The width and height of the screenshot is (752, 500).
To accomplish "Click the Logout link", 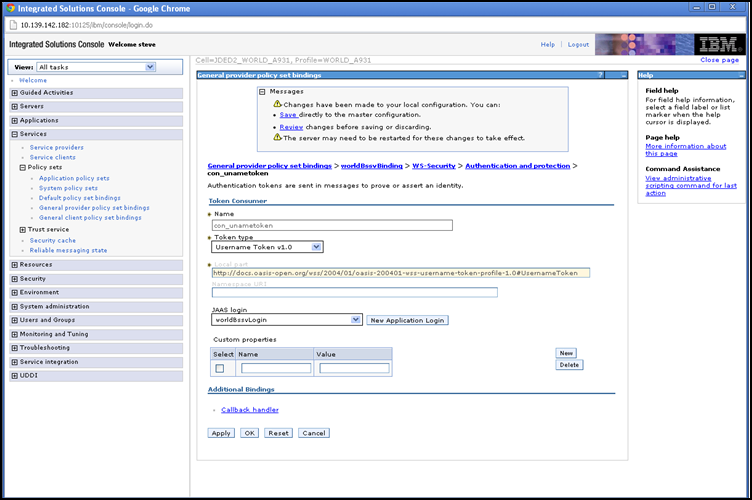I will click(x=578, y=45).
